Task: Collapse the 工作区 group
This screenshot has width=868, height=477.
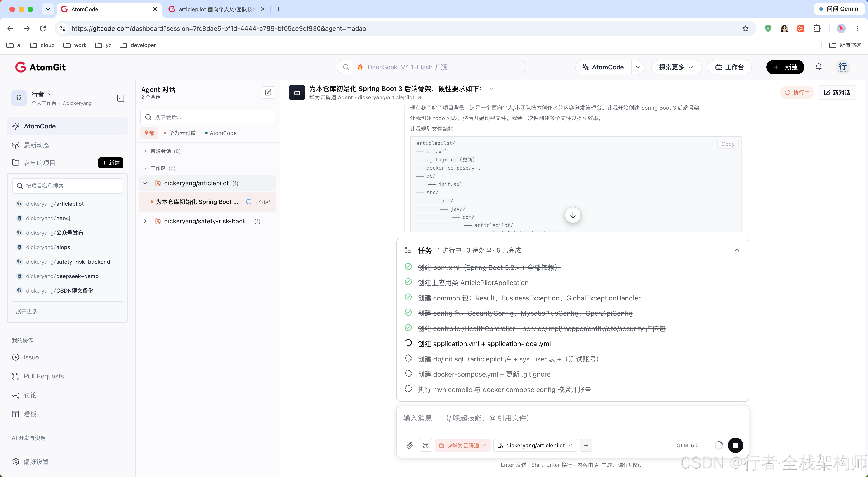Action: (160, 168)
